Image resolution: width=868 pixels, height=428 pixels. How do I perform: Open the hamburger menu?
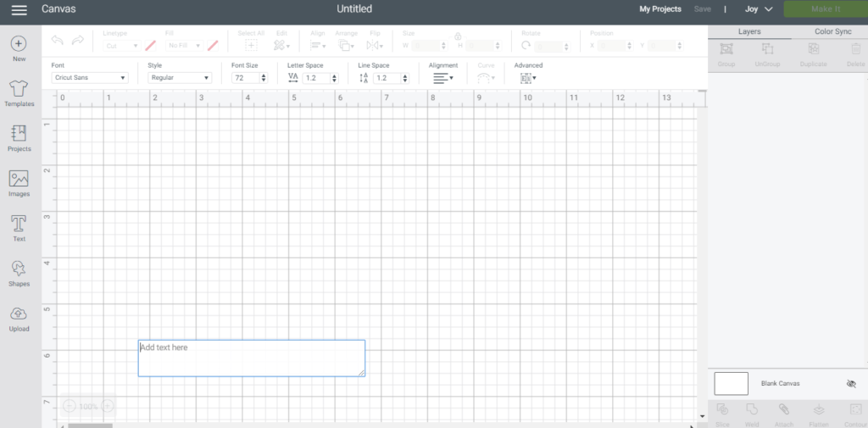[x=19, y=9]
